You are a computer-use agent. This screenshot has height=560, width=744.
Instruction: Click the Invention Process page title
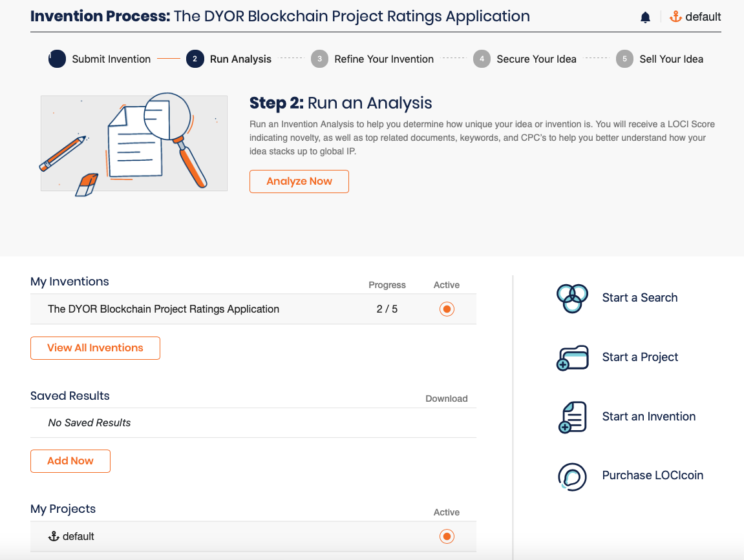click(x=280, y=16)
